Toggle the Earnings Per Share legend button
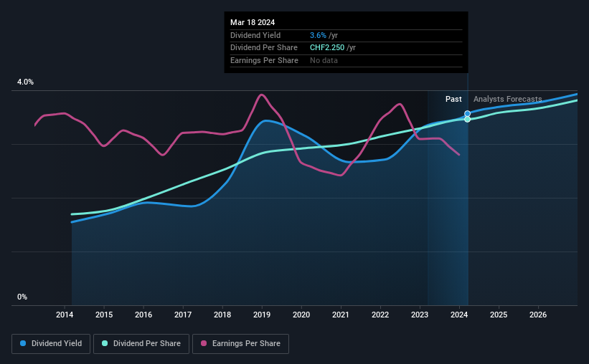Viewport: 589px width, 364px height. click(x=240, y=344)
